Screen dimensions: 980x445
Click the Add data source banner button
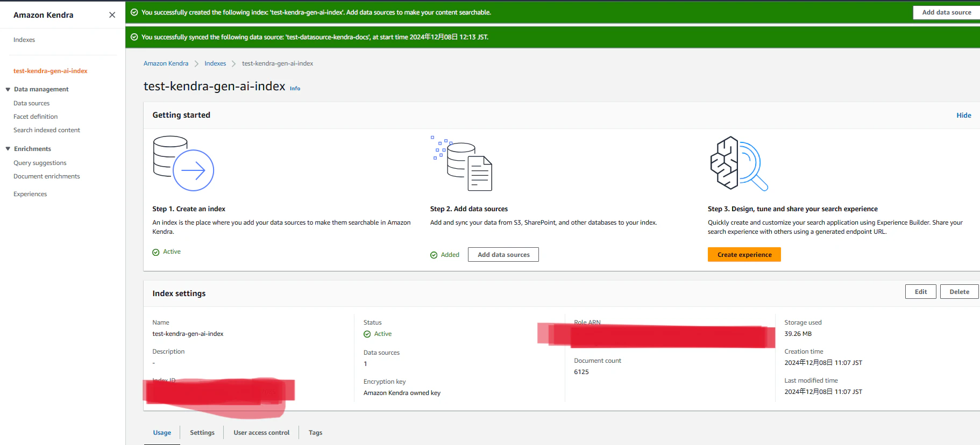coord(947,12)
